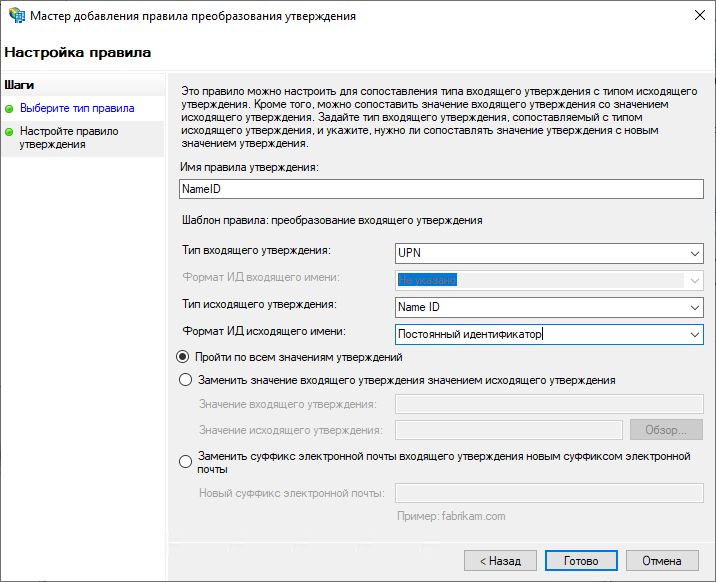Finish the wizard with "Готово"
Screen dimensions: 716x582
pos(581,561)
